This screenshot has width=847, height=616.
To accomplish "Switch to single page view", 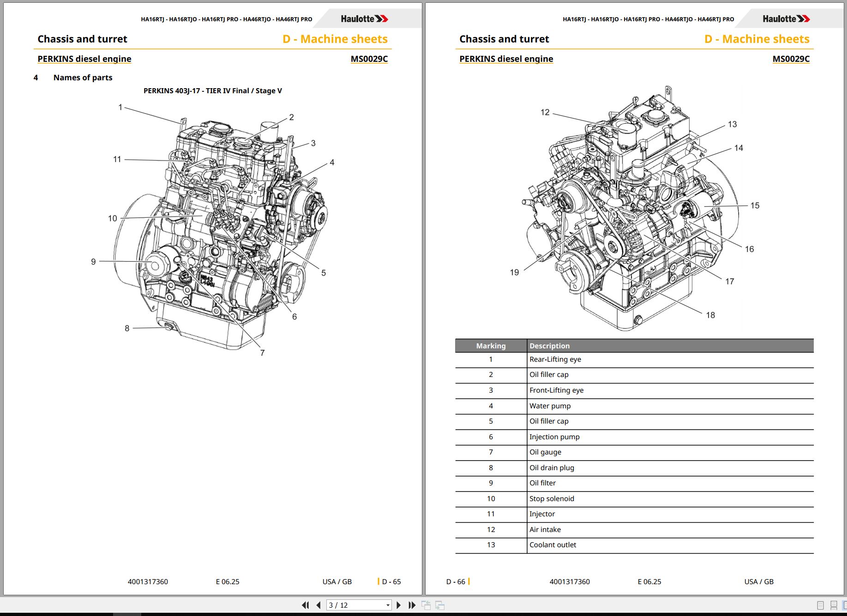I will point(820,605).
